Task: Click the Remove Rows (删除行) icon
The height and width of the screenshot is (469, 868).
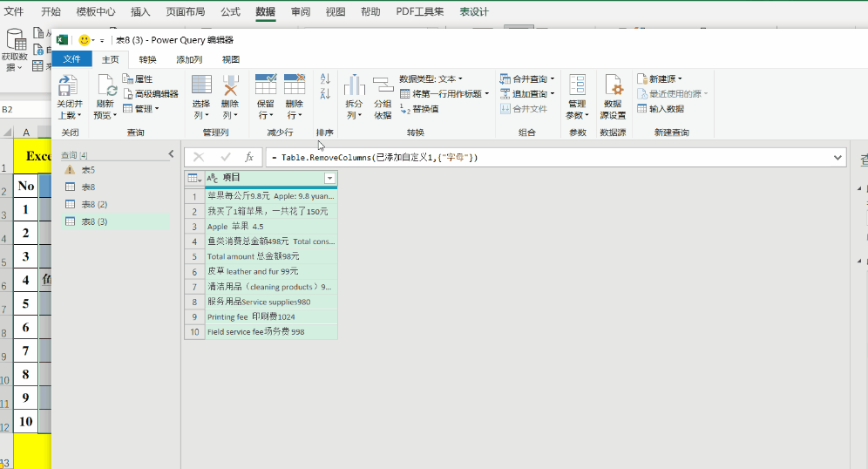Action: click(x=295, y=85)
